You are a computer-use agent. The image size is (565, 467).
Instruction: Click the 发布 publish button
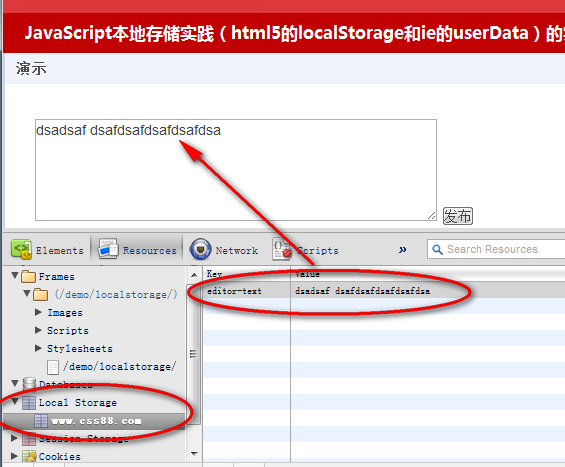pos(458,216)
